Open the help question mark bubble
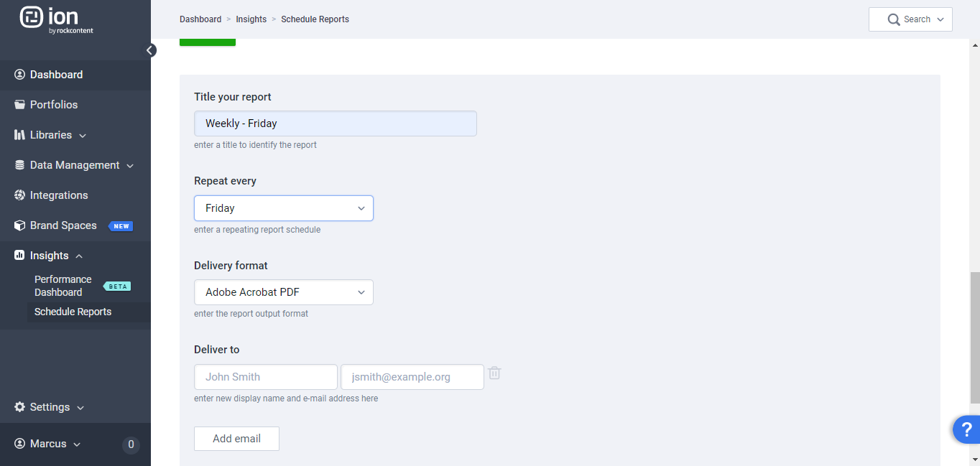Viewport: 980px width, 466px height. pos(966,430)
